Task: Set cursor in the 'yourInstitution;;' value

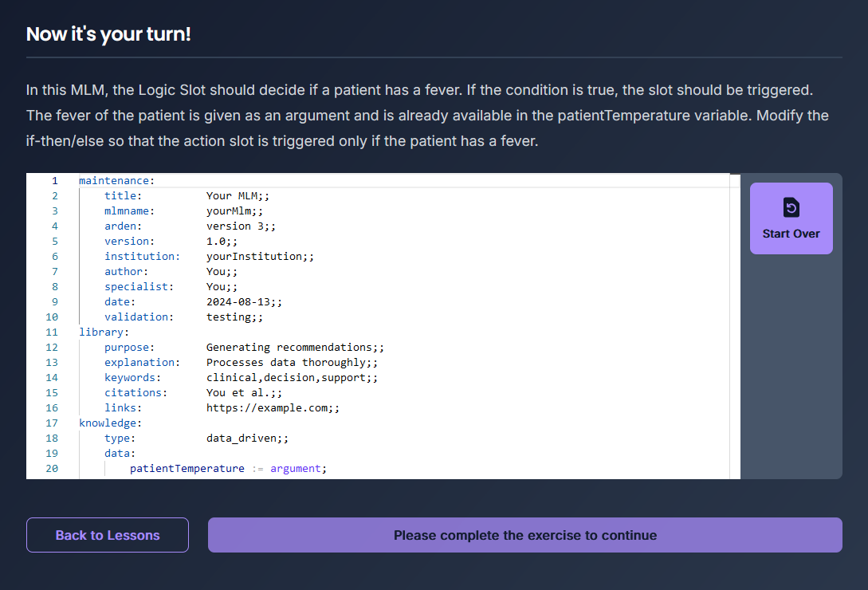Action: (260, 256)
